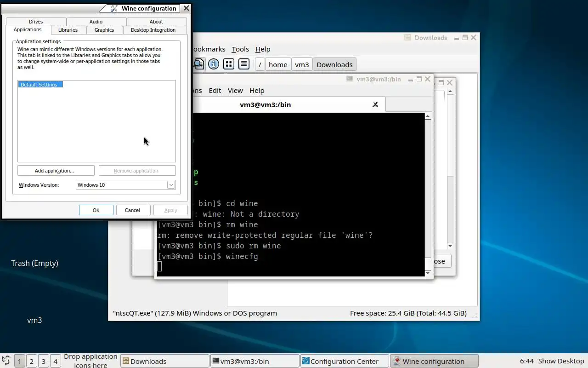Switch to workspace 4
This screenshot has width=588, height=368.
tap(56, 361)
